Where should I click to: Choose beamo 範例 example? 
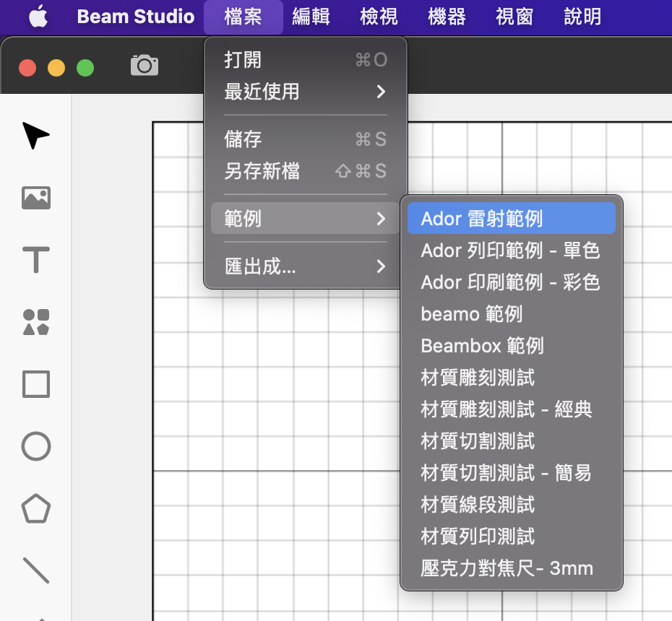512,314
